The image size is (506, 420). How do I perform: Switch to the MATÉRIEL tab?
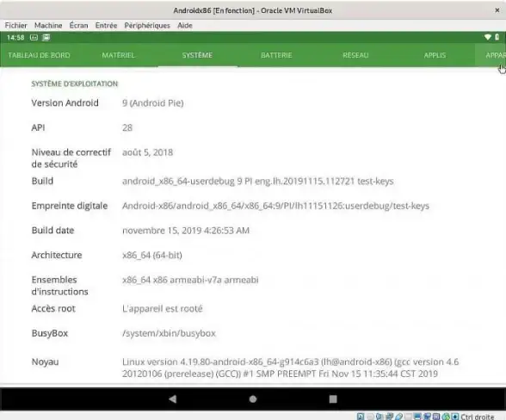point(119,56)
